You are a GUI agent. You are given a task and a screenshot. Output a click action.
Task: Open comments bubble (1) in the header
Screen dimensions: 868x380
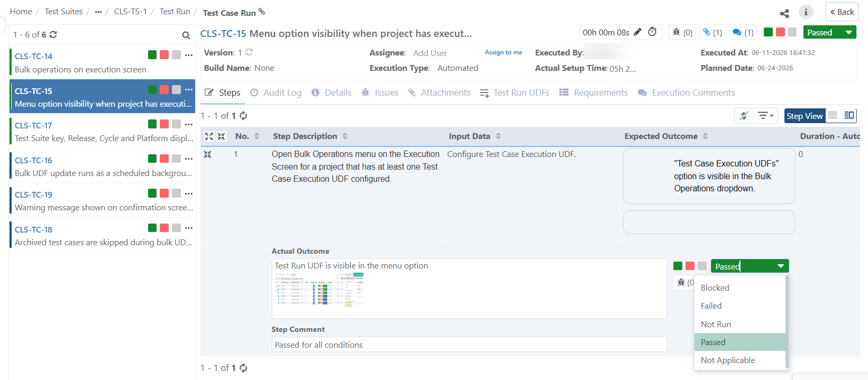[x=743, y=32]
